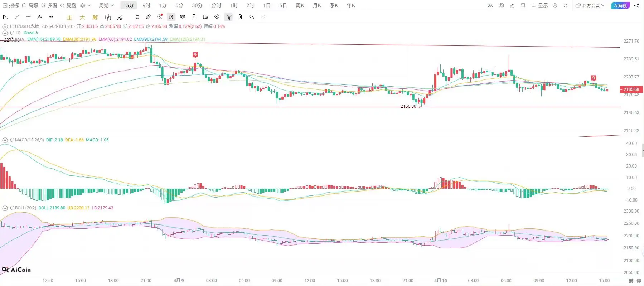Toggle the drawing filter funnel icon

[229, 17]
